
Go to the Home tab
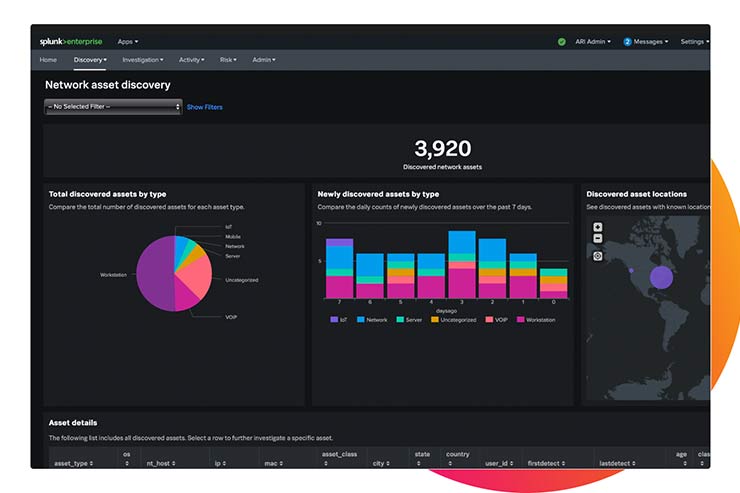pos(48,60)
